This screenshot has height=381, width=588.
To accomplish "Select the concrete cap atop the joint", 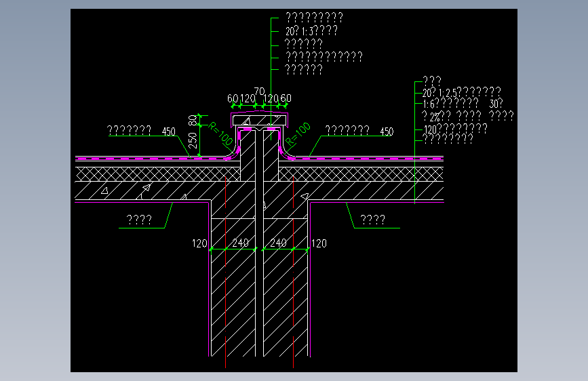I will 259,121.
